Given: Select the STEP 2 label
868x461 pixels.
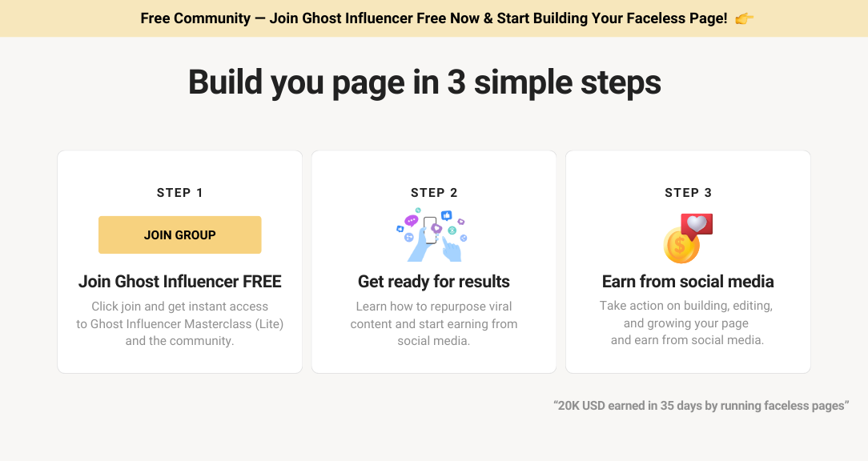Looking at the screenshot, I should 434,193.
